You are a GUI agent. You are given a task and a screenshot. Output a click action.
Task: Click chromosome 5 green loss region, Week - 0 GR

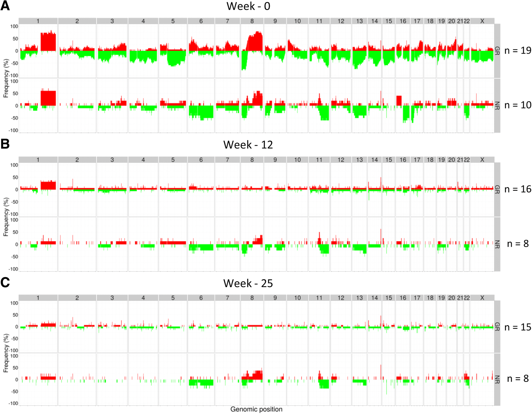pyautogui.click(x=176, y=58)
